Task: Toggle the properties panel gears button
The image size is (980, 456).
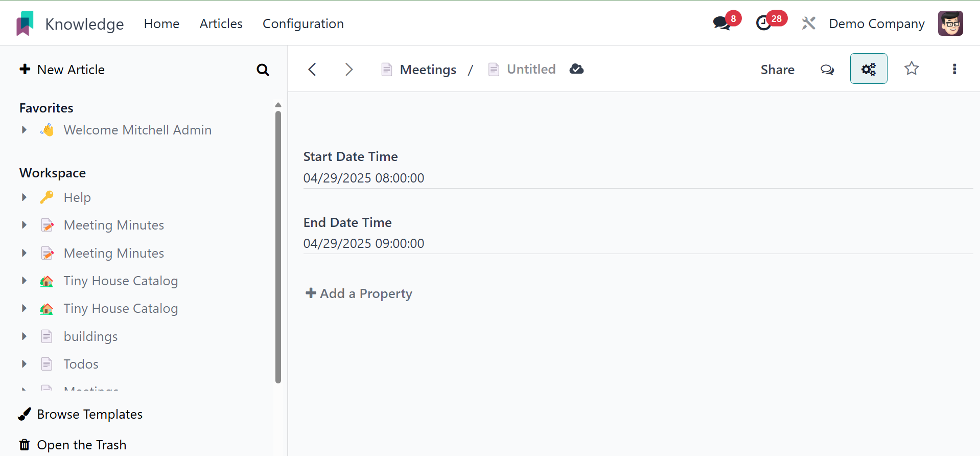Action: pos(869,69)
